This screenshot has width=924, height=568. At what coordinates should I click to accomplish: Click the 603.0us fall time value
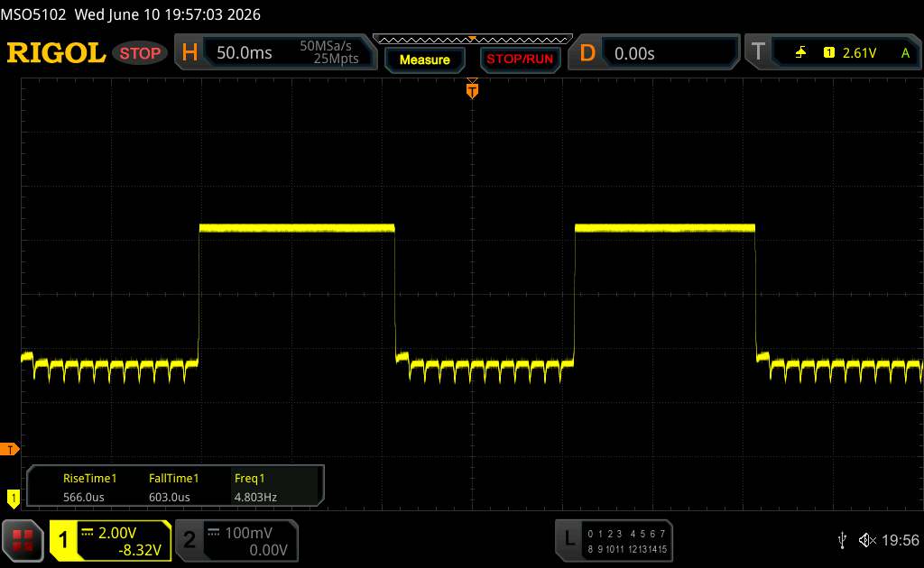169,498
